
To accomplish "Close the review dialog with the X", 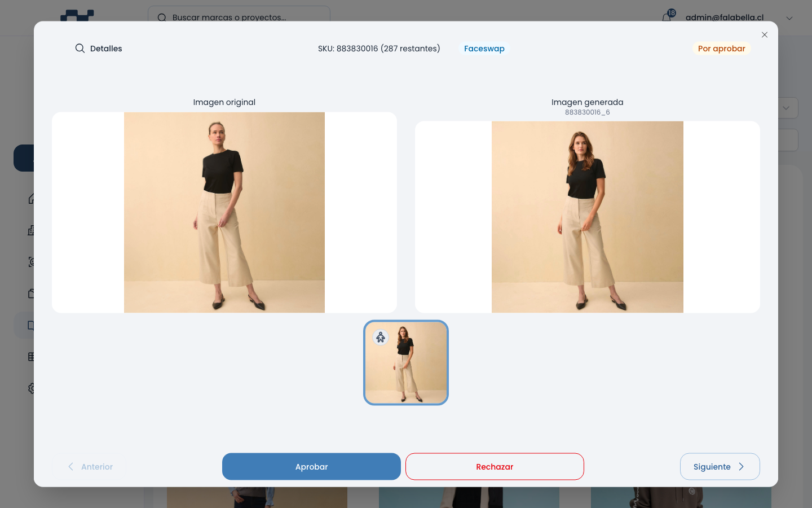I will point(765,35).
